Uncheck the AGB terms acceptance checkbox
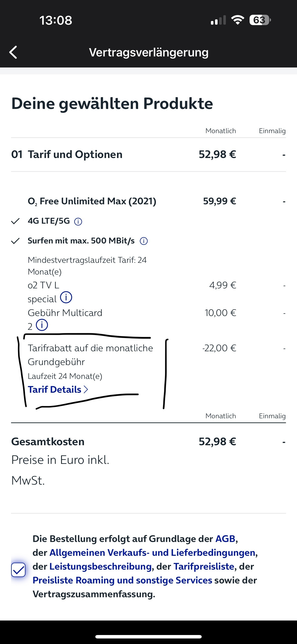 point(18,570)
